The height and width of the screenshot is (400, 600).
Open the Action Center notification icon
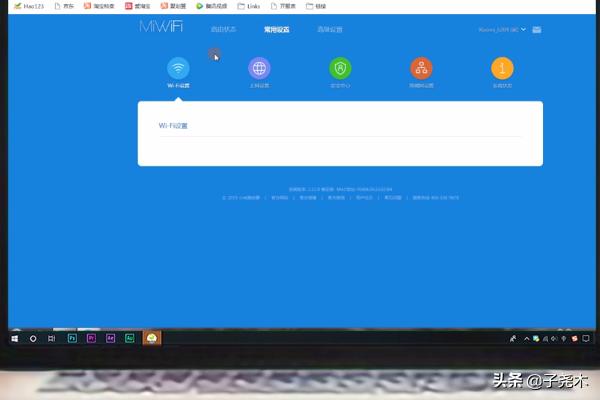click(585, 339)
